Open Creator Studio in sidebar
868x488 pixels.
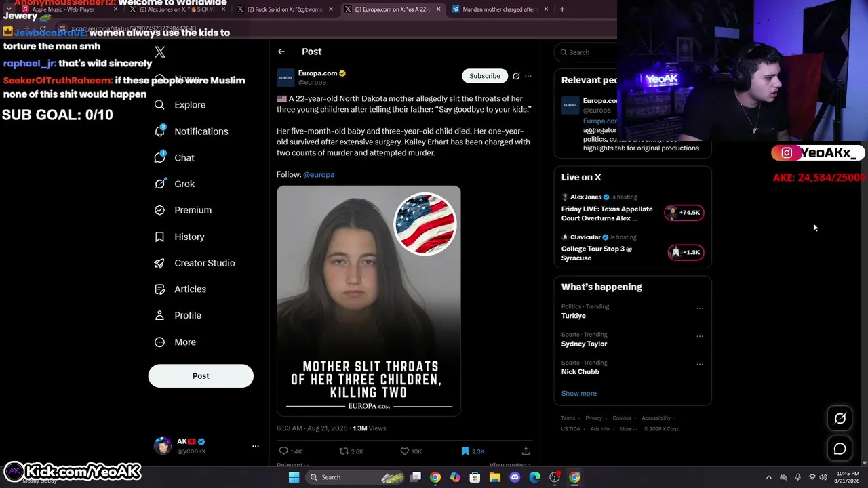pos(195,263)
